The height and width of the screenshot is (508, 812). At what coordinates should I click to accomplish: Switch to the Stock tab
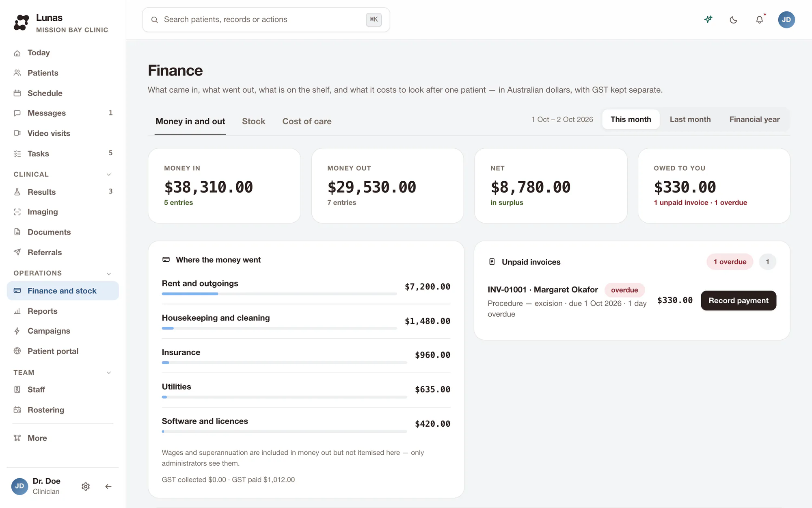[x=254, y=122]
